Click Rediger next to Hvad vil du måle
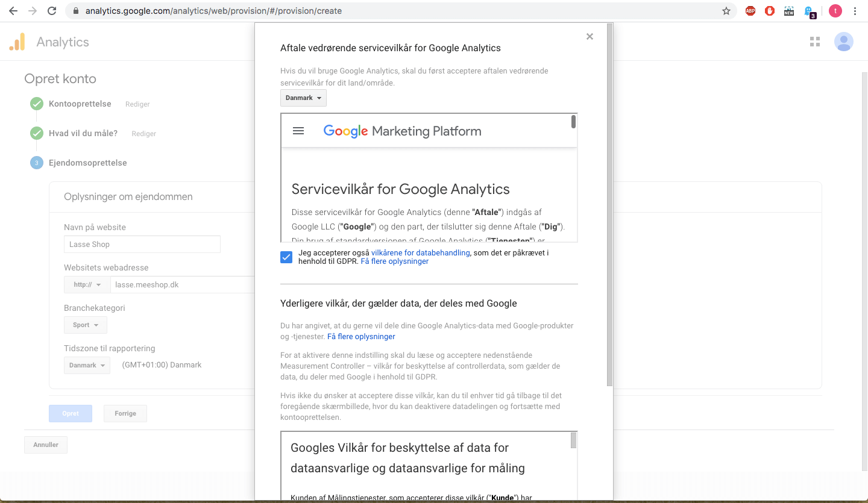Viewport: 868px width, 503px height. pos(144,134)
